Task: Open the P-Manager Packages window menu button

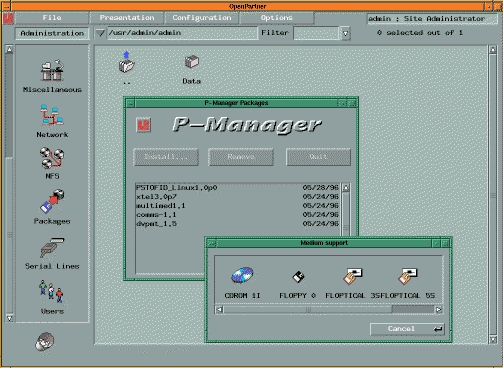Action: point(130,103)
